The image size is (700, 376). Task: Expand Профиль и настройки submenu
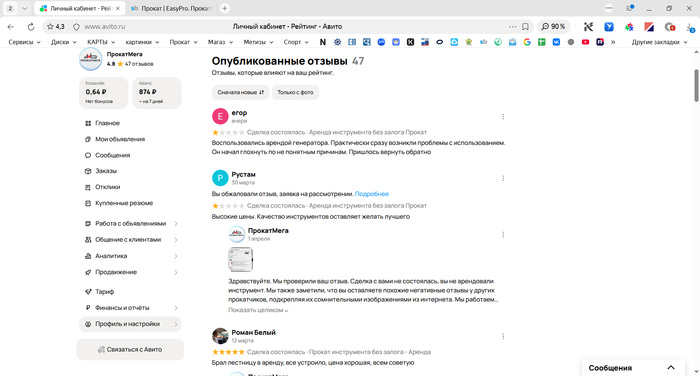pyautogui.click(x=130, y=324)
